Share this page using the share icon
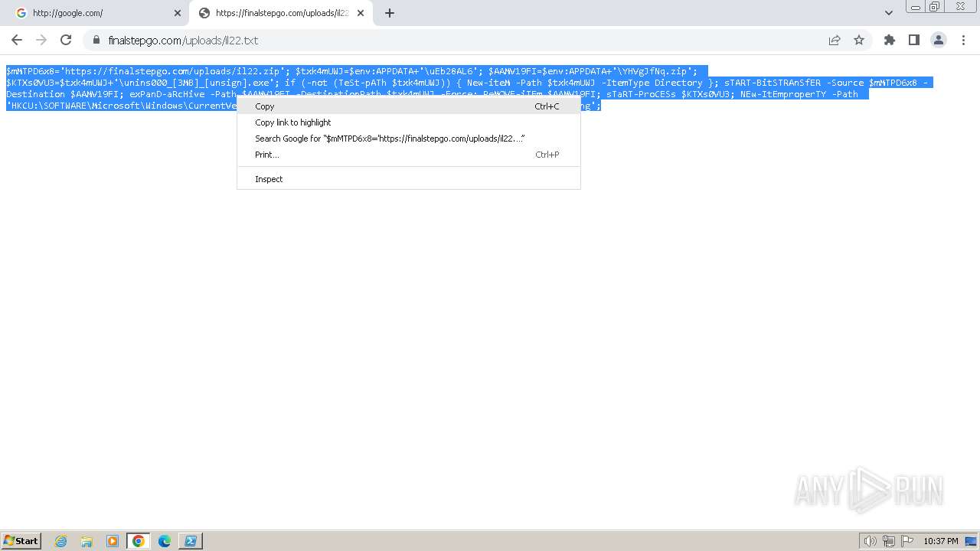This screenshot has width=980, height=551. coord(835,40)
